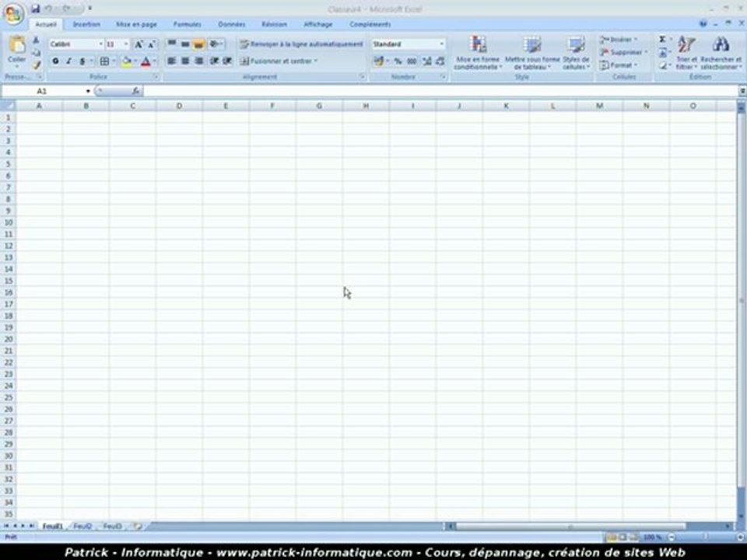The image size is (747, 560).
Task: Apply underline (S) formatting
Action: pyautogui.click(x=82, y=61)
